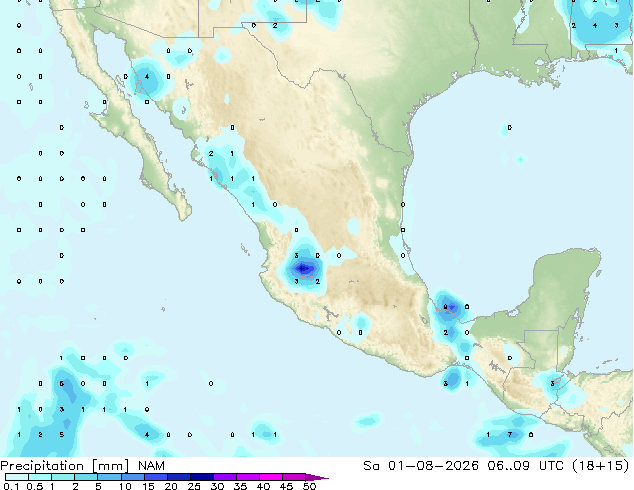Screen dimensions: 634x490
Task: Click the '0.5' legend tick label
Action: coord(34,486)
